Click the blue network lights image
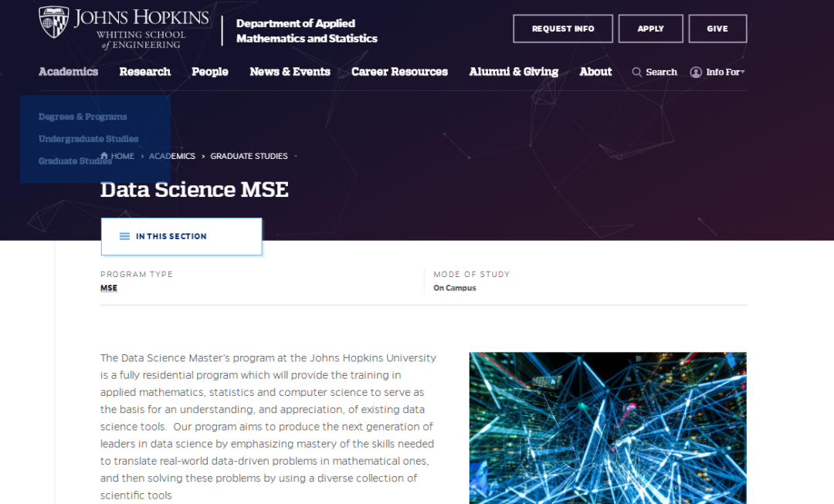 (608, 428)
